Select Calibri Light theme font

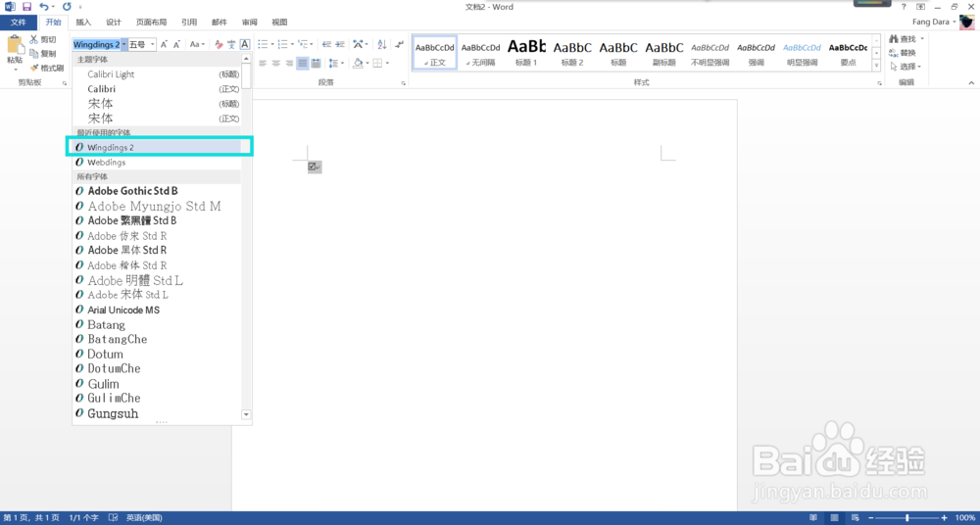157,74
